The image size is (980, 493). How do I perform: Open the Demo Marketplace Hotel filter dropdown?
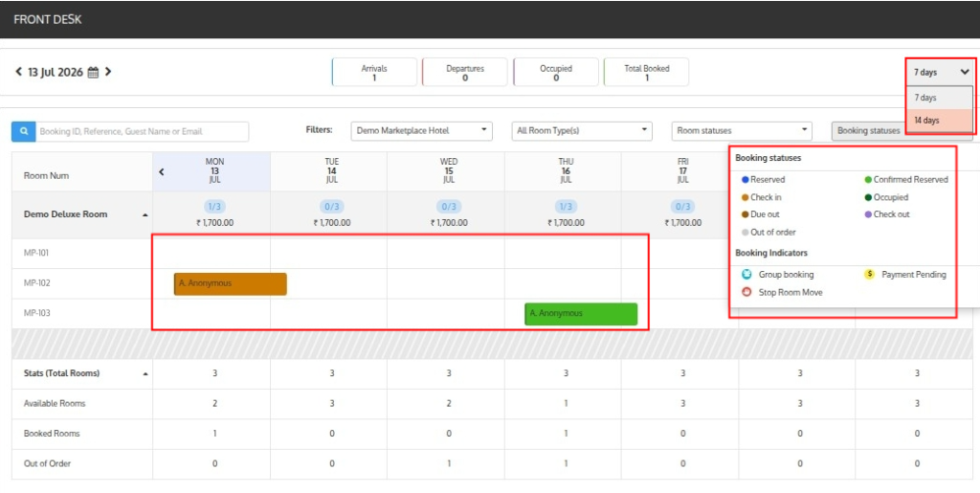(421, 131)
